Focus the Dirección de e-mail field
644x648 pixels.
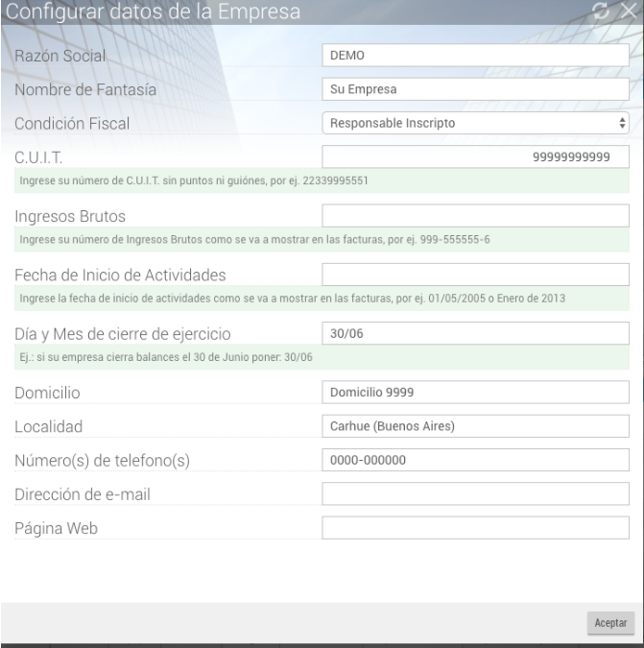(475, 493)
